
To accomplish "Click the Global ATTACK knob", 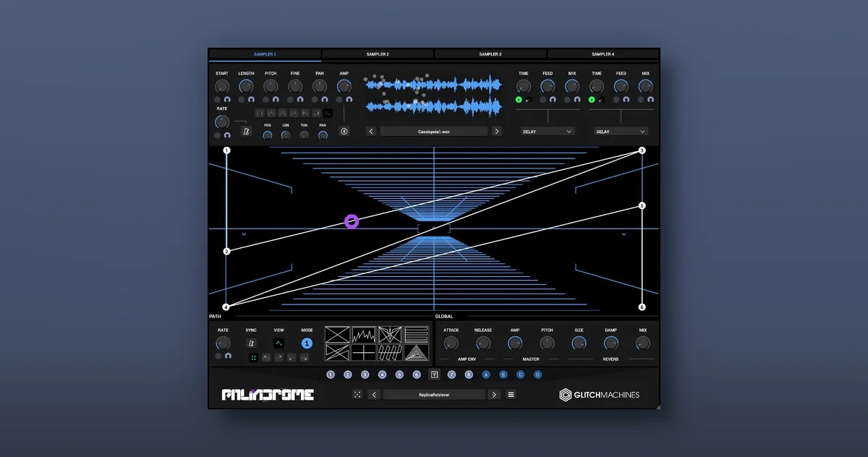I will pyautogui.click(x=451, y=343).
